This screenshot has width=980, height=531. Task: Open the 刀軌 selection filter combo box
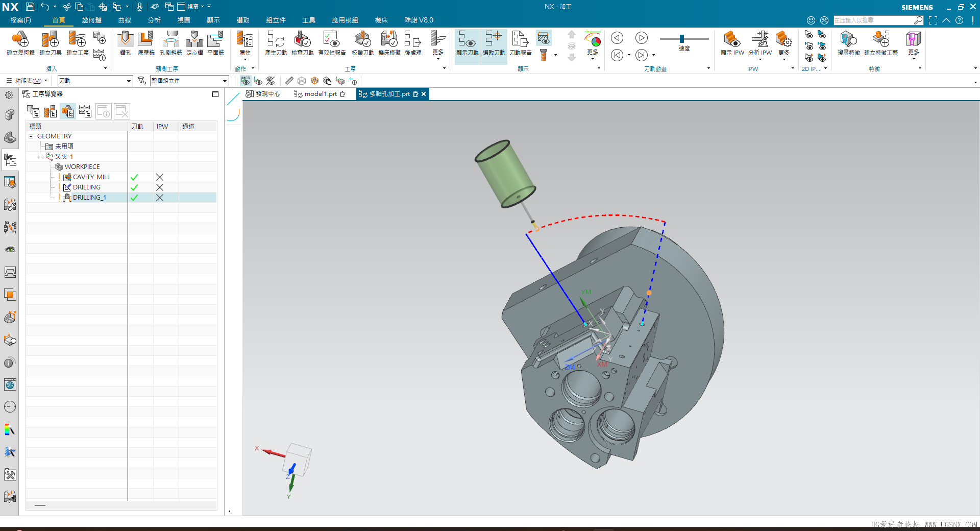click(x=95, y=81)
